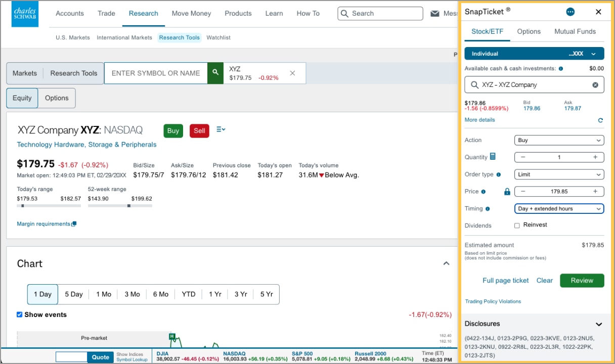Refresh the SnapTicket quote
Screen dimensions: 615x364
pos(600,120)
